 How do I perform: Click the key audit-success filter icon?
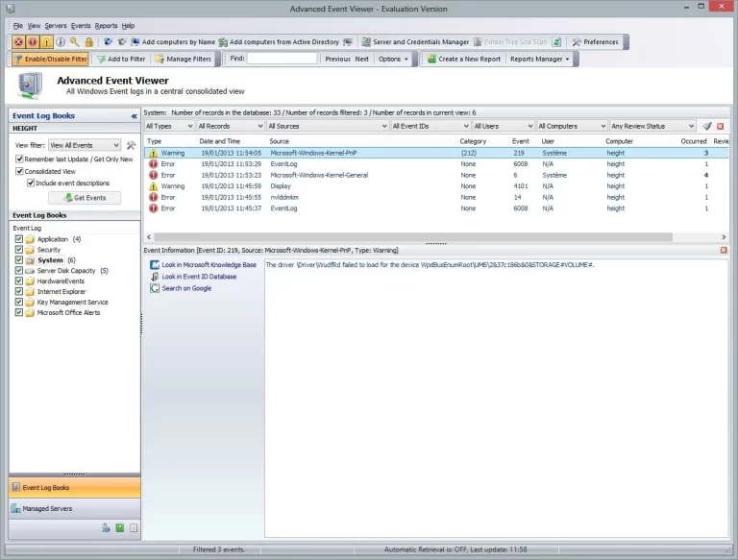tap(74, 42)
